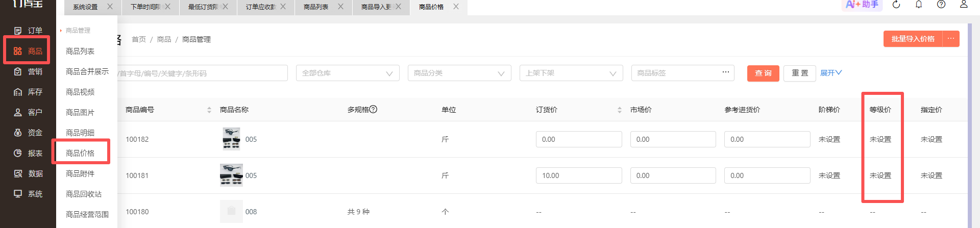Sort by 商品编号 column arrows
The image size is (980, 228).
click(209, 110)
